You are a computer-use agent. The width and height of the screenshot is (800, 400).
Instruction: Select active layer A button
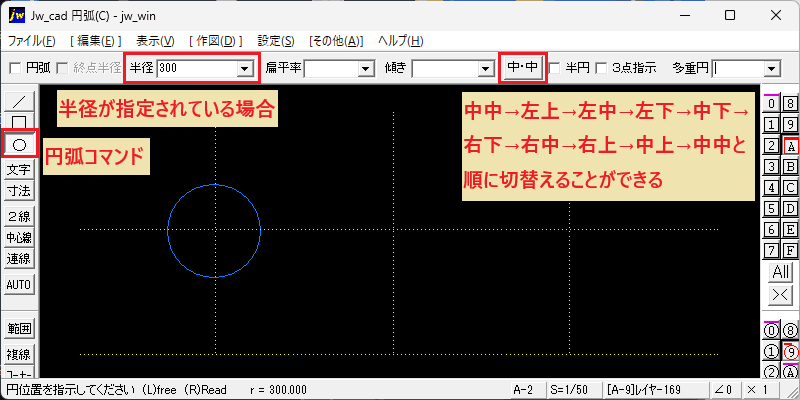pos(790,146)
